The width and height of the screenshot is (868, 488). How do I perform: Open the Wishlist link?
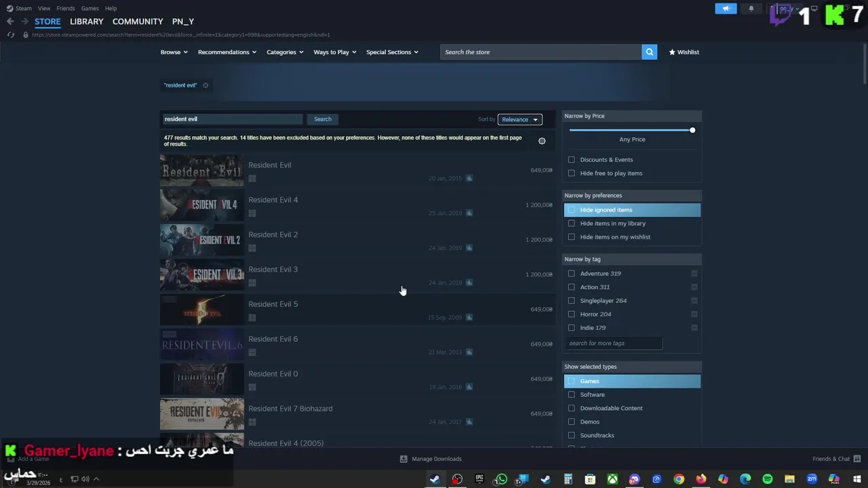[x=684, y=52]
